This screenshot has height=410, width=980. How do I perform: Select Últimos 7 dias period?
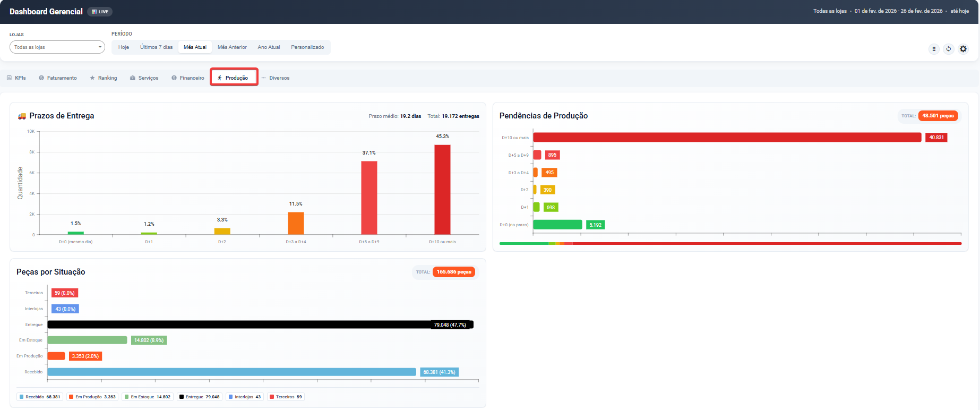click(156, 47)
